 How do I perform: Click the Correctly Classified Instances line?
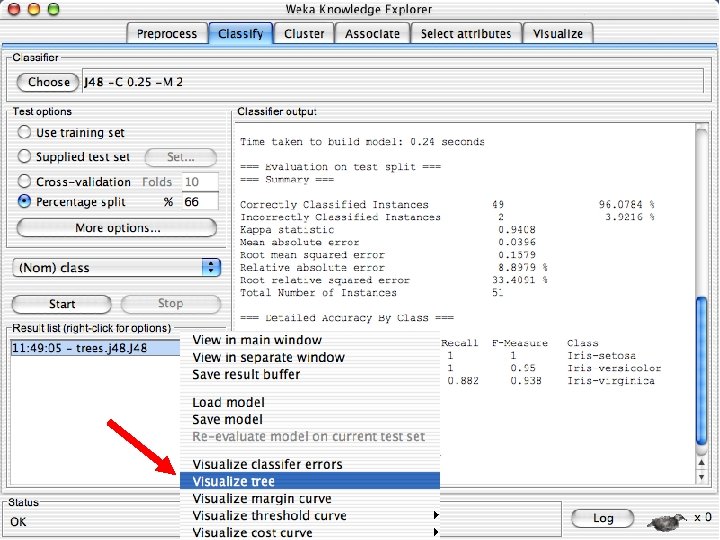pyautogui.click(x=447, y=204)
